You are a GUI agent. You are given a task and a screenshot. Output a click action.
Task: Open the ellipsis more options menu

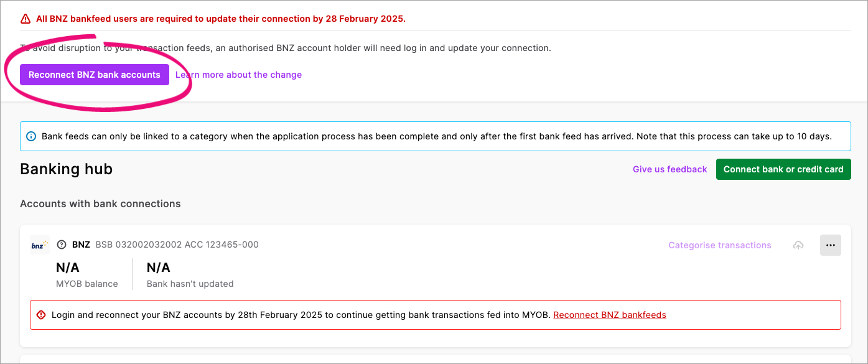click(x=830, y=245)
